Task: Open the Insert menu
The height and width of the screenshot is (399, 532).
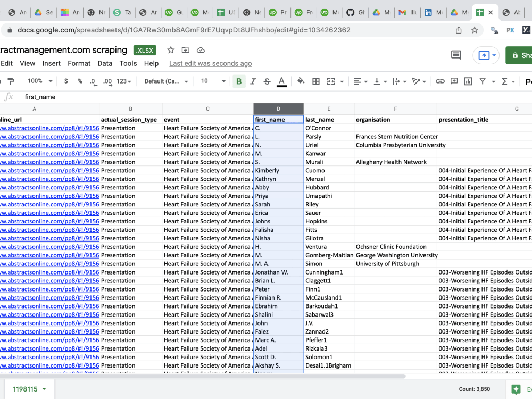Action: pyautogui.click(x=51, y=63)
